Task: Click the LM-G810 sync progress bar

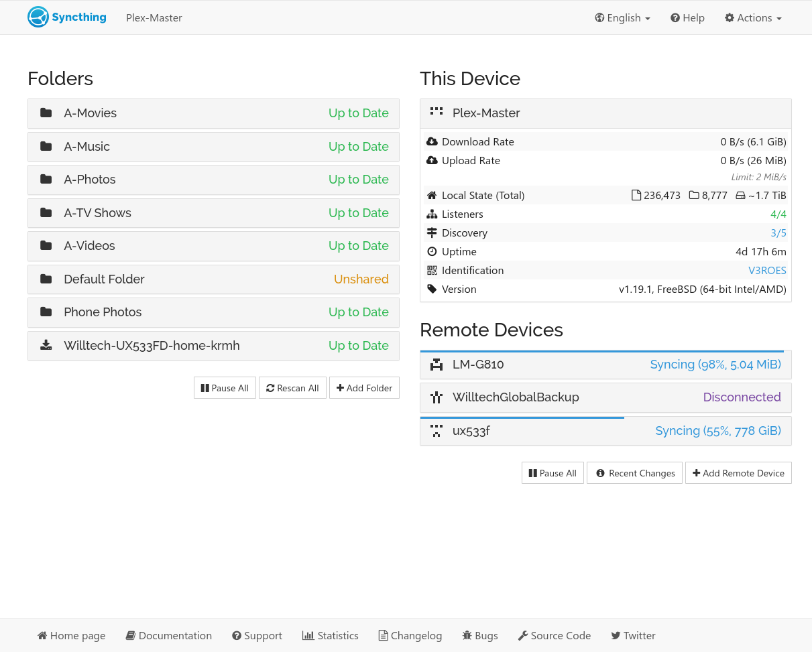Action: tap(601, 350)
